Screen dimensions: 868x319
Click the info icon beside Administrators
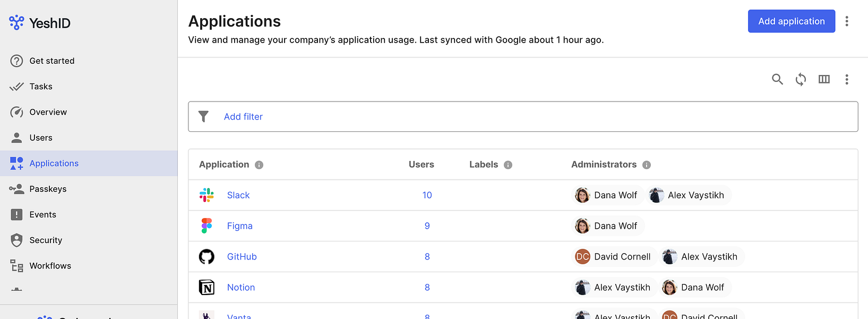point(647,165)
